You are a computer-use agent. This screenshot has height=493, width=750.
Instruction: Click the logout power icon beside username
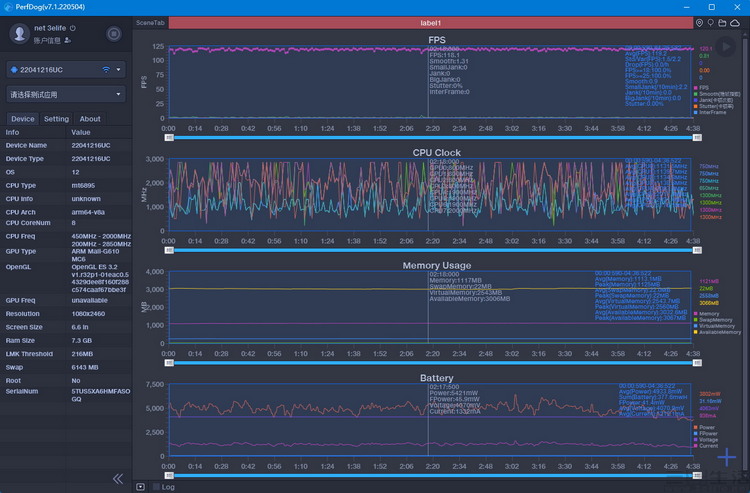click(73, 28)
